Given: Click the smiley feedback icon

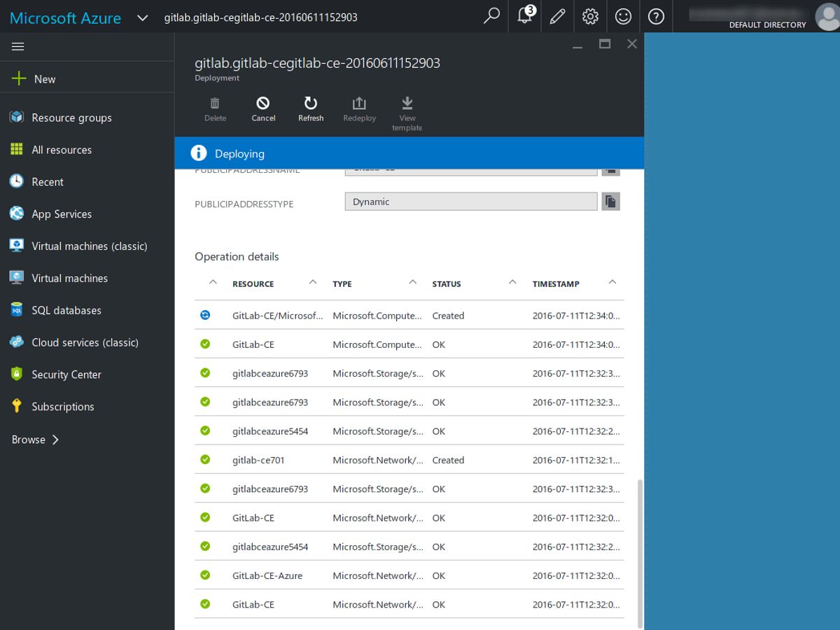Looking at the screenshot, I should (x=623, y=16).
